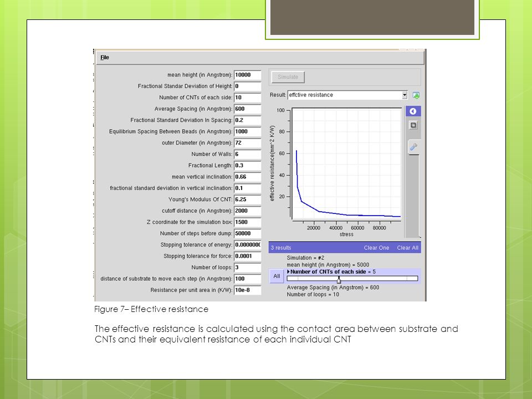Click the Z coordinate for simulation box field
532x399 pixels.
(x=247, y=222)
